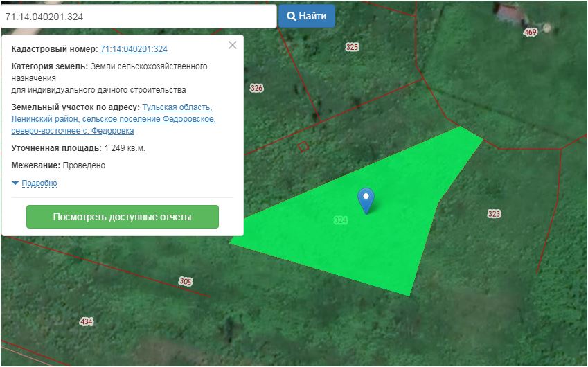Click building rooftop in top-right corner
Screen dimensions: 588x367
(x=511, y=12)
